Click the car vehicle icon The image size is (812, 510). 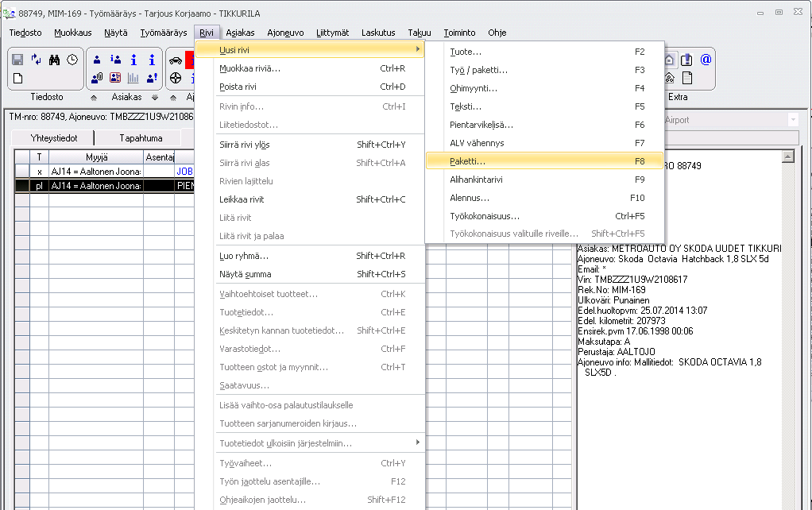pyautogui.click(x=176, y=60)
